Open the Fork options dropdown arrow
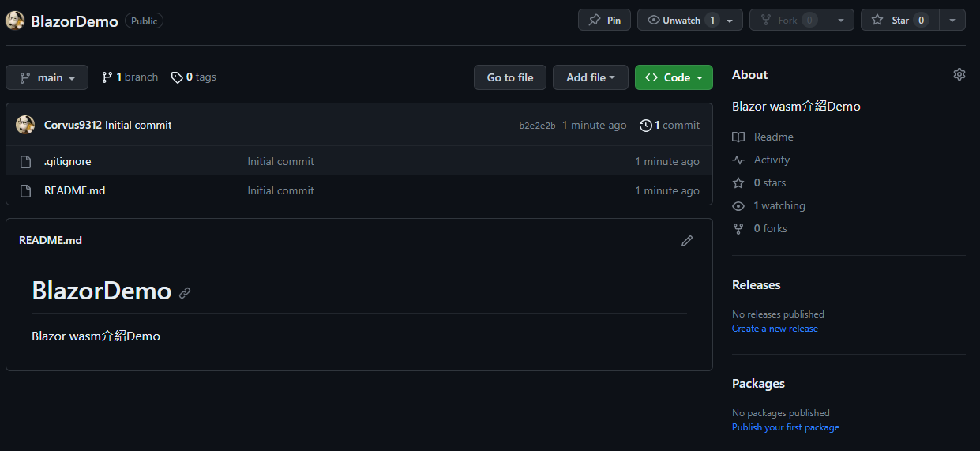Viewport: 980px width, 451px height. pos(841,21)
